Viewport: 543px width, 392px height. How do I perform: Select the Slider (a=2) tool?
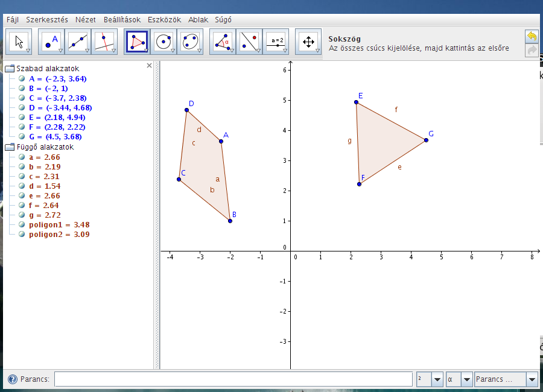(x=276, y=42)
